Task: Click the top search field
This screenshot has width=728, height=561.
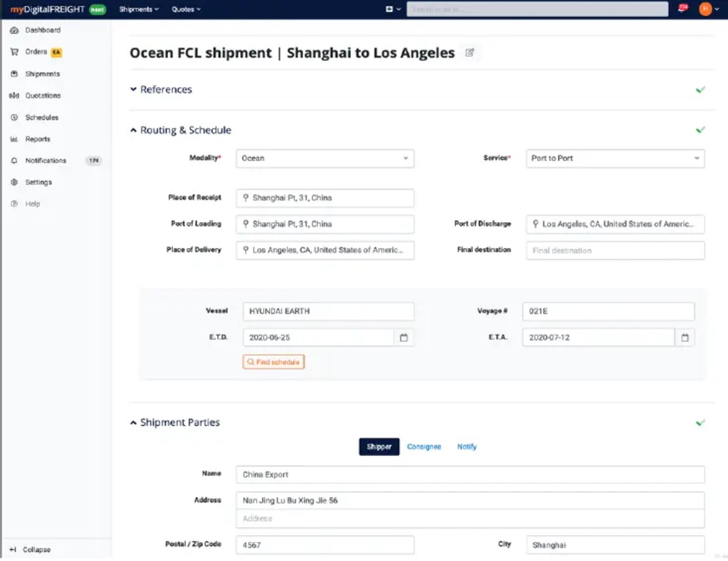Action: pyautogui.click(x=537, y=9)
